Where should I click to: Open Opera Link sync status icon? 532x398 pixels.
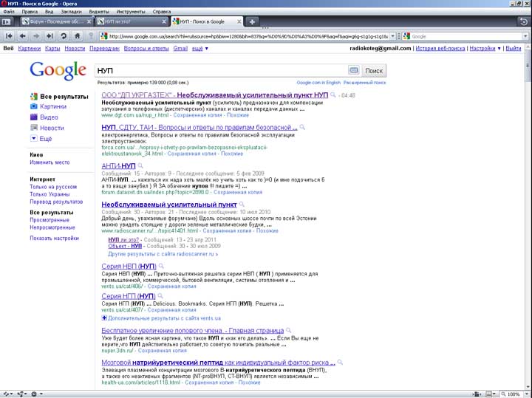pos(7,394)
